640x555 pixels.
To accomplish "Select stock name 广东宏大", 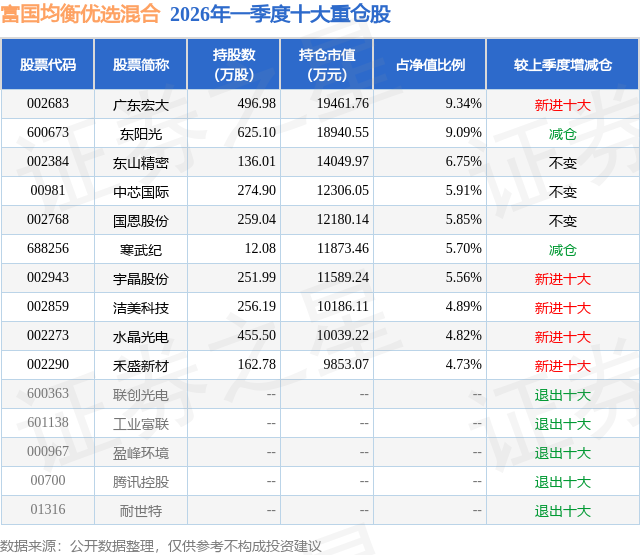I will [141, 105].
